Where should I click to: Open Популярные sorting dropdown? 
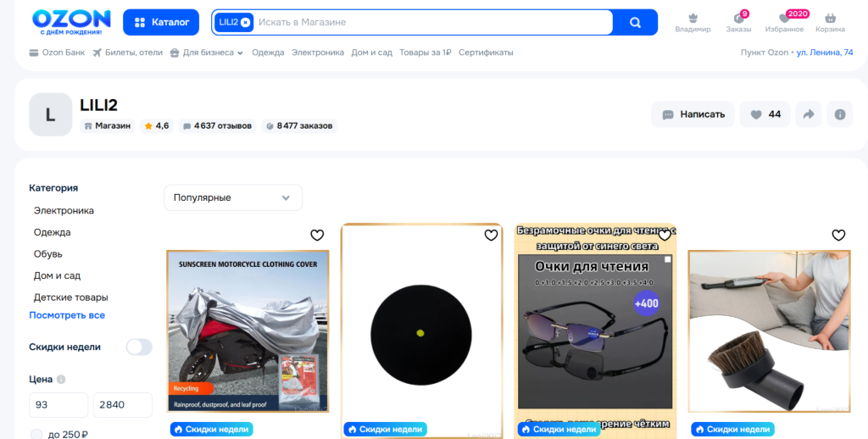coord(233,197)
